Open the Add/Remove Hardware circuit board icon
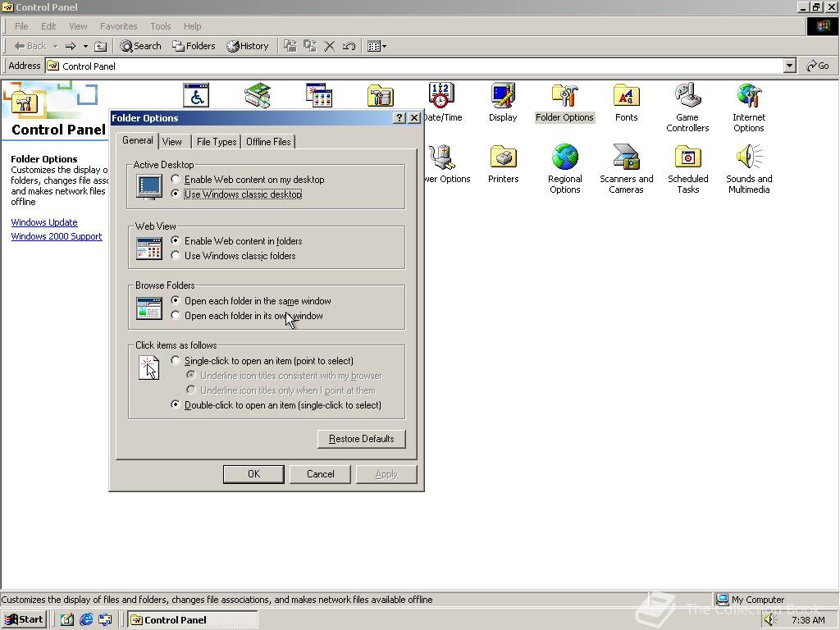840x630 pixels. 257,95
